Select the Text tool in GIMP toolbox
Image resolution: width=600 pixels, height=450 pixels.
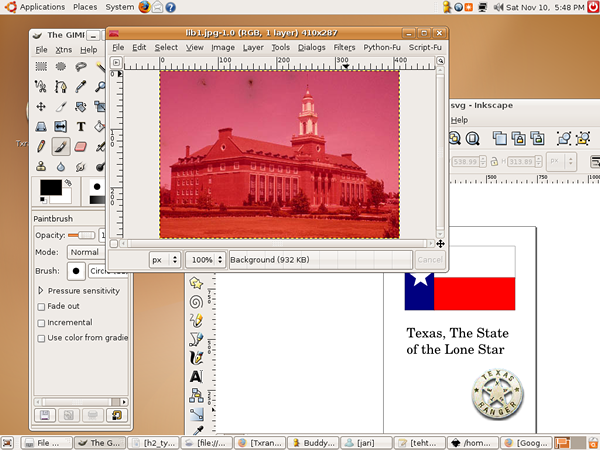point(81,126)
